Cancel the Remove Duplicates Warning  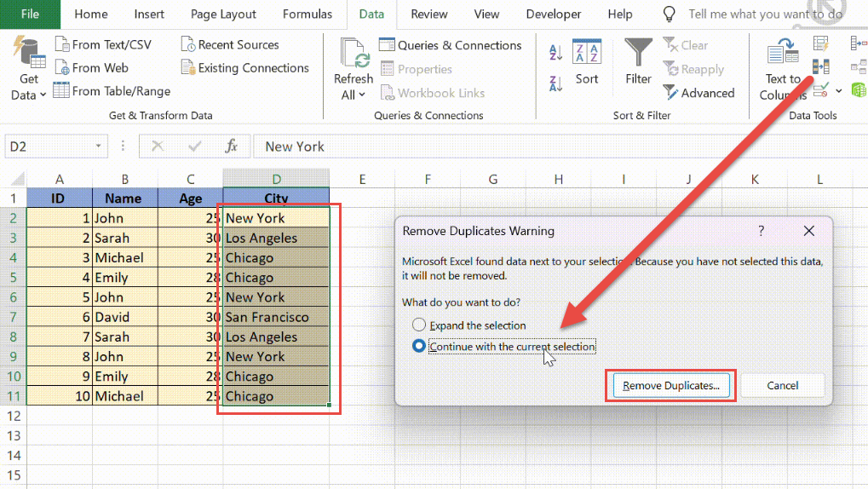point(782,385)
